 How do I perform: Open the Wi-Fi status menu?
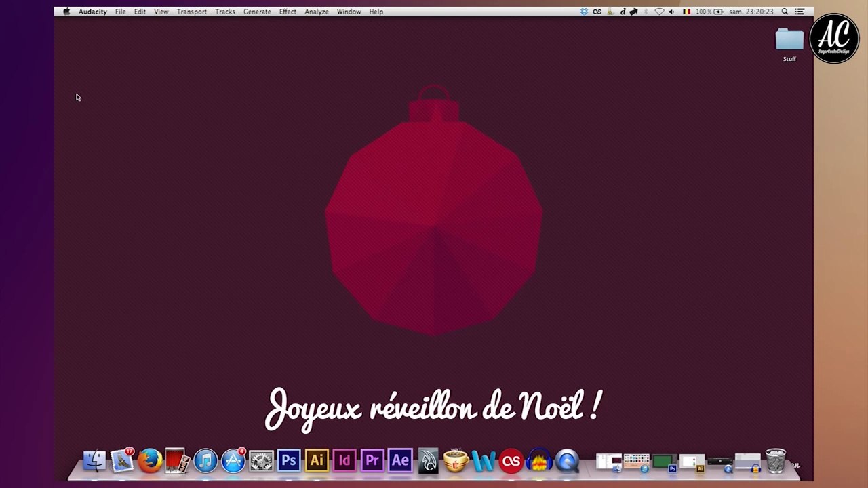659,12
